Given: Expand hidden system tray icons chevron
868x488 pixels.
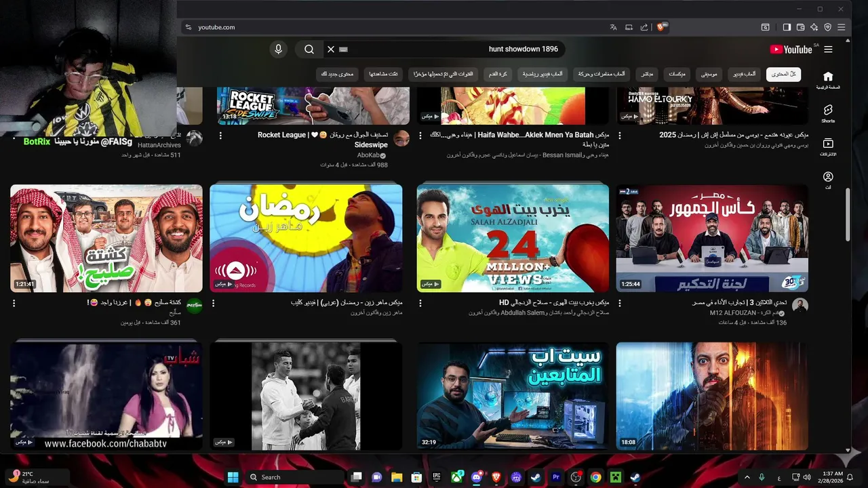Looking at the screenshot, I should (x=747, y=477).
